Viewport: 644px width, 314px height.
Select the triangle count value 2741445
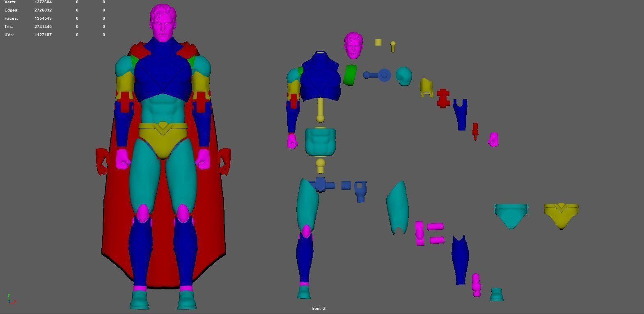[43, 27]
